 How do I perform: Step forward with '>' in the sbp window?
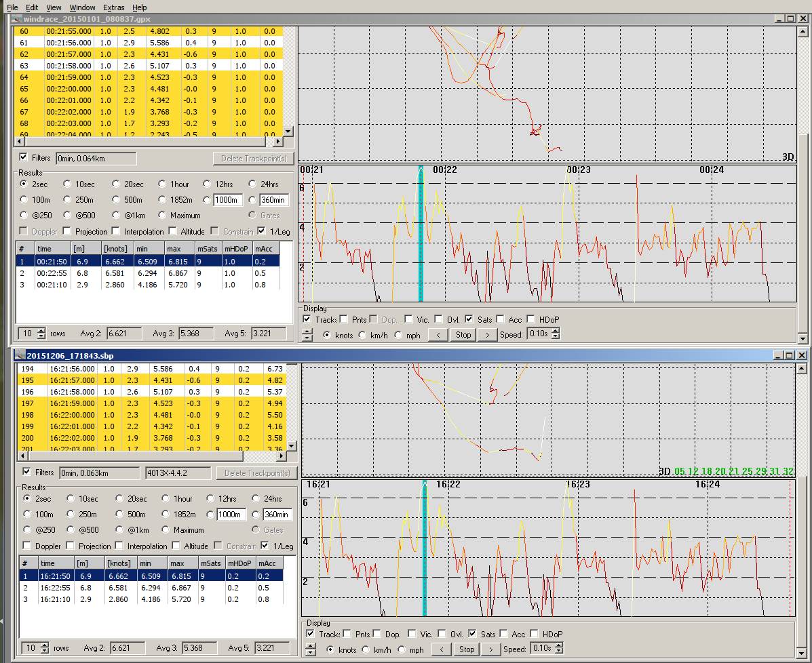(490, 649)
